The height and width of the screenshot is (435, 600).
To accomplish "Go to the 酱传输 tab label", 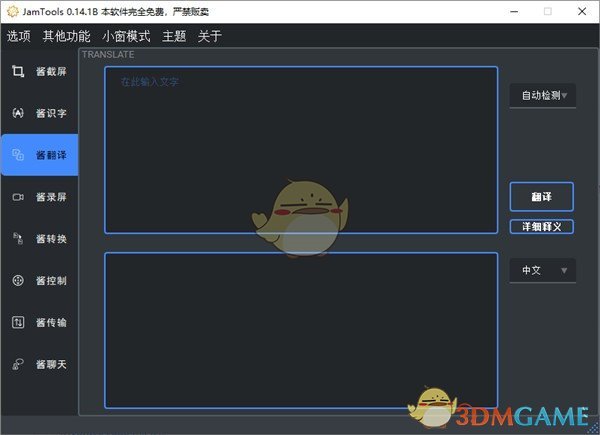I will 51,323.
